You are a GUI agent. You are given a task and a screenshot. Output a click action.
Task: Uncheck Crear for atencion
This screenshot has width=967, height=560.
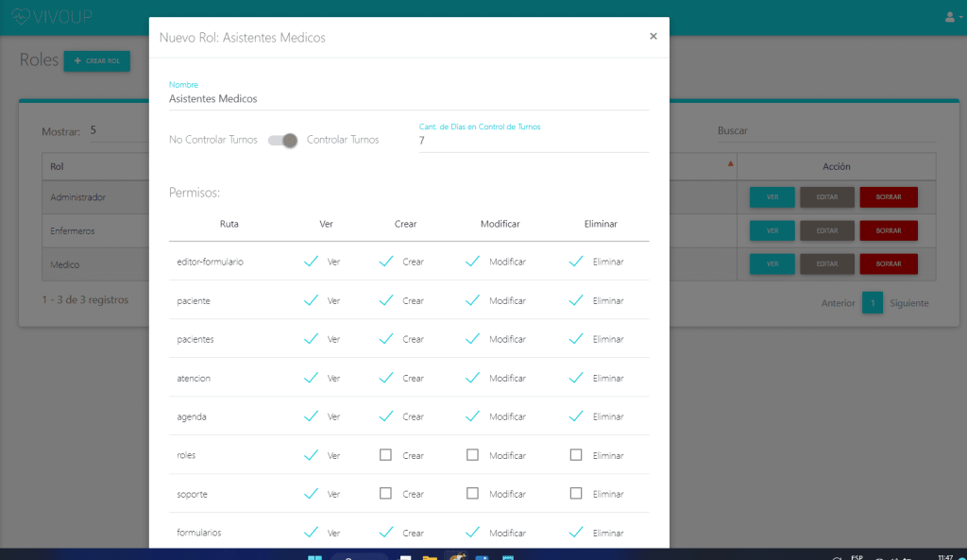pos(386,378)
